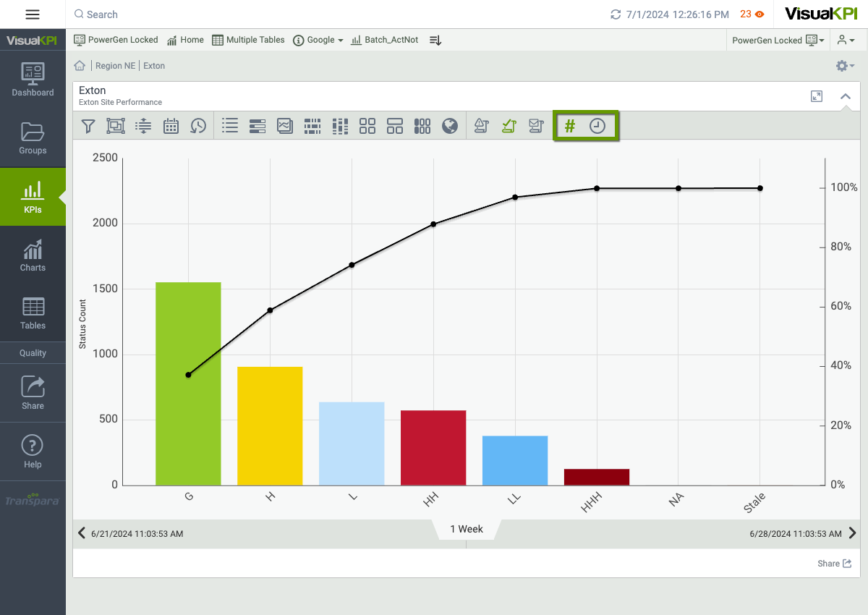Click the filter funnel icon in toolbar
Viewport: 868px width, 615px height.
click(x=88, y=126)
